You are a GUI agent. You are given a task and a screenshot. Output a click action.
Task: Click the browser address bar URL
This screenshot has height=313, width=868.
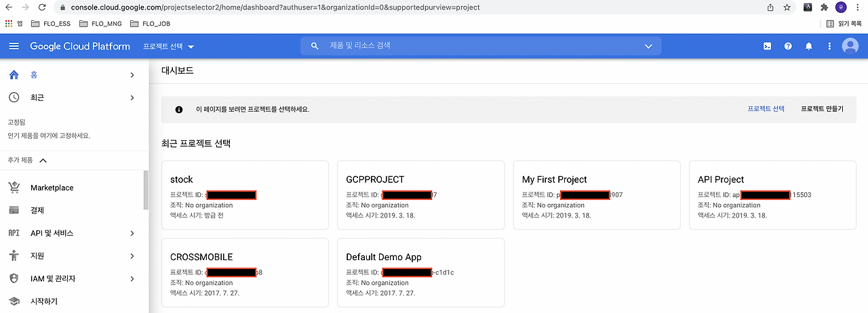[x=275, y=7]
